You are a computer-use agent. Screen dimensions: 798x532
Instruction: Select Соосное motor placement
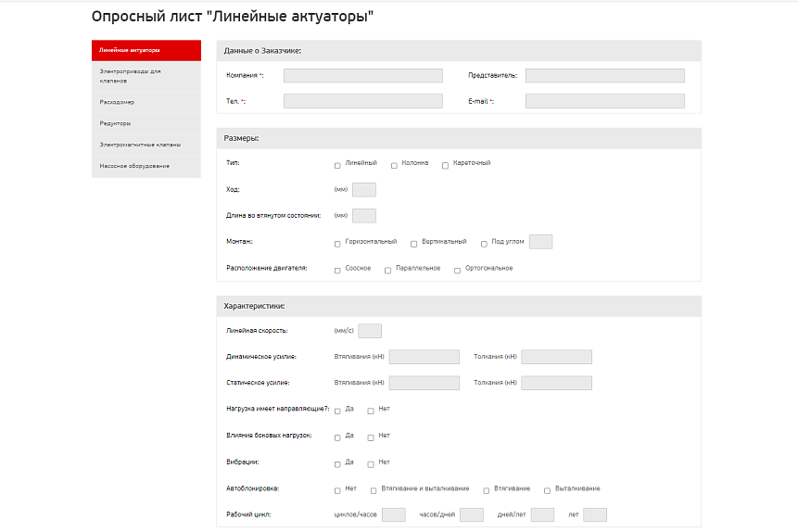click(x=337, y=271)
